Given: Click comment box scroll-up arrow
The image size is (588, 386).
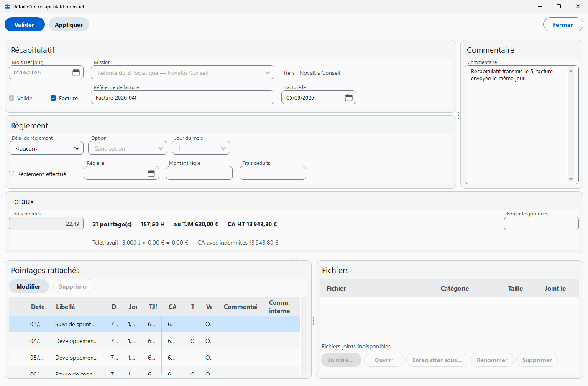Looking at the screenshot, I should 571,71.
